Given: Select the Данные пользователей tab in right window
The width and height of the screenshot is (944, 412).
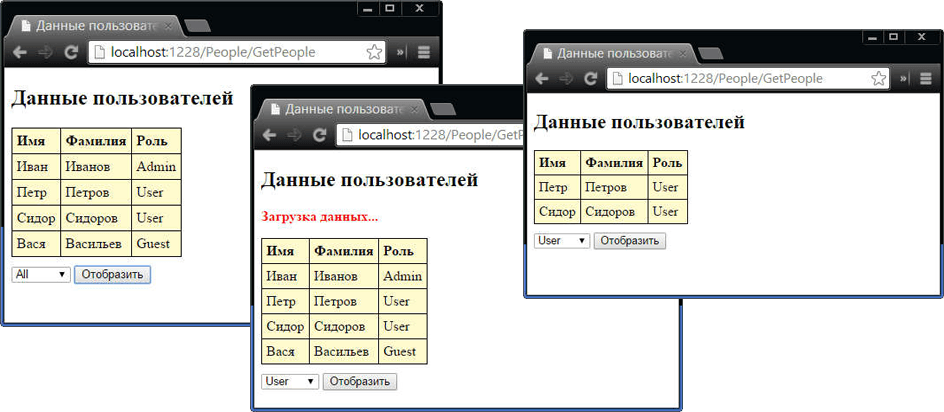Looking at the screenshot, I should pos(616,53).
